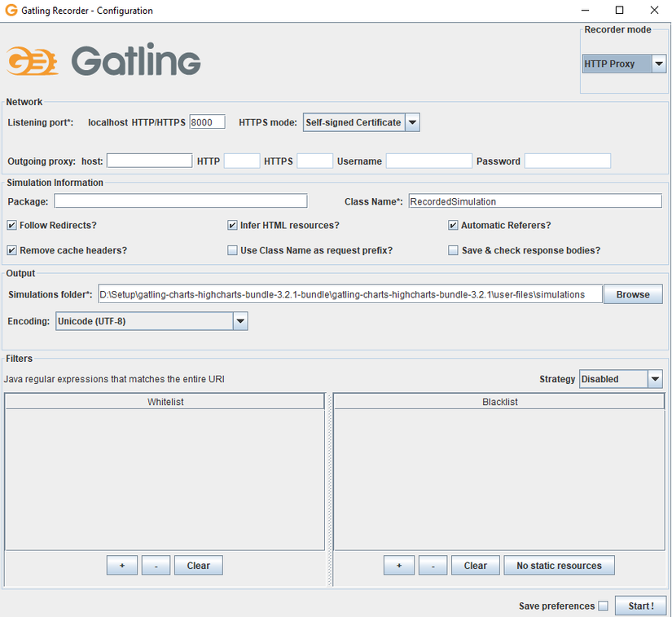672x617 pixels.
Task: Click the No static resources button
Action: click(x=559, y=566)
